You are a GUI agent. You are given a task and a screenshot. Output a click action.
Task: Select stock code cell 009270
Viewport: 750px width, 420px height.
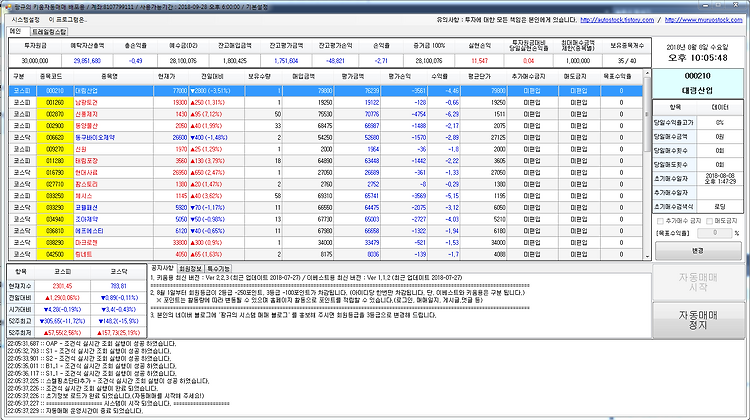(x=55, y=149)
